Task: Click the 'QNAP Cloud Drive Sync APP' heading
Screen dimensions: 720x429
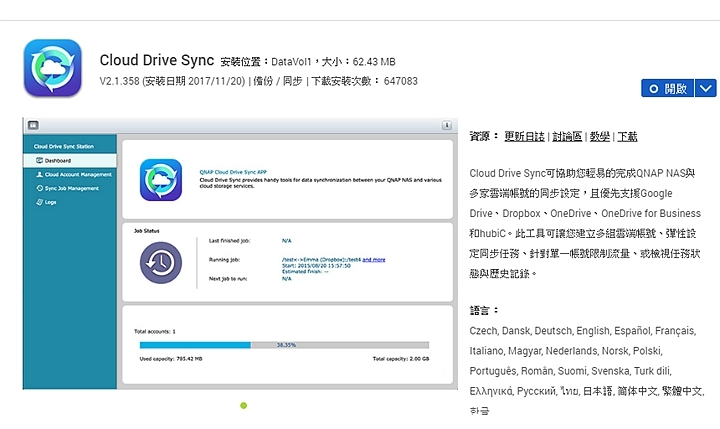Action: [x=233, y=172]
